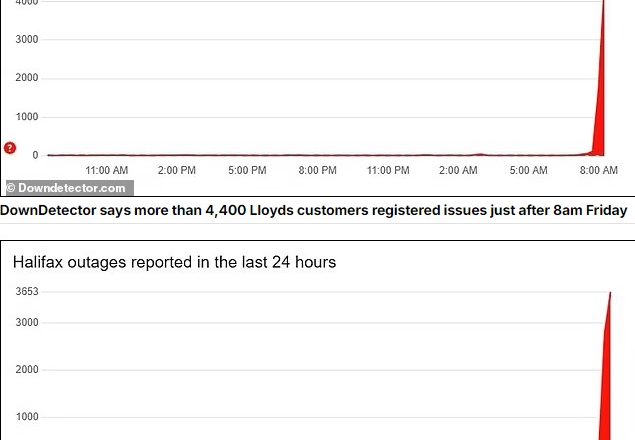Click the red question mark help icon
This screenshot has width=635, height=440.
click(10, 148)
